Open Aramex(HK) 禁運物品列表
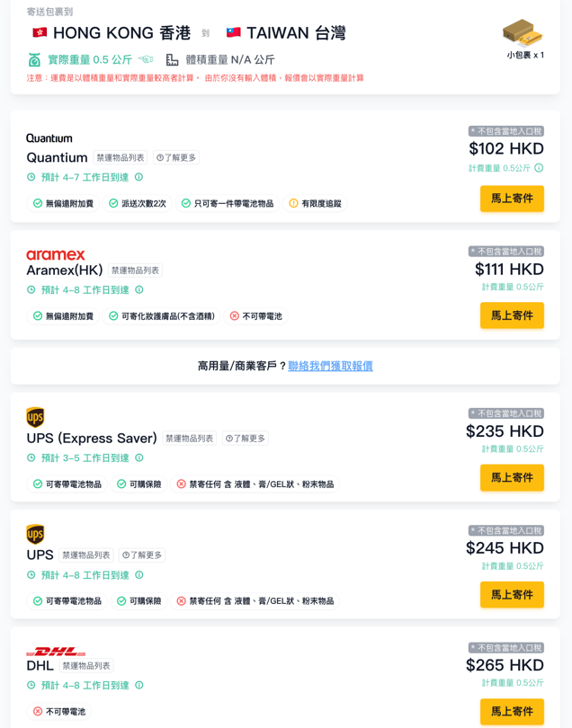Screen dimensions: 572x728 click(x=135, y=271)
